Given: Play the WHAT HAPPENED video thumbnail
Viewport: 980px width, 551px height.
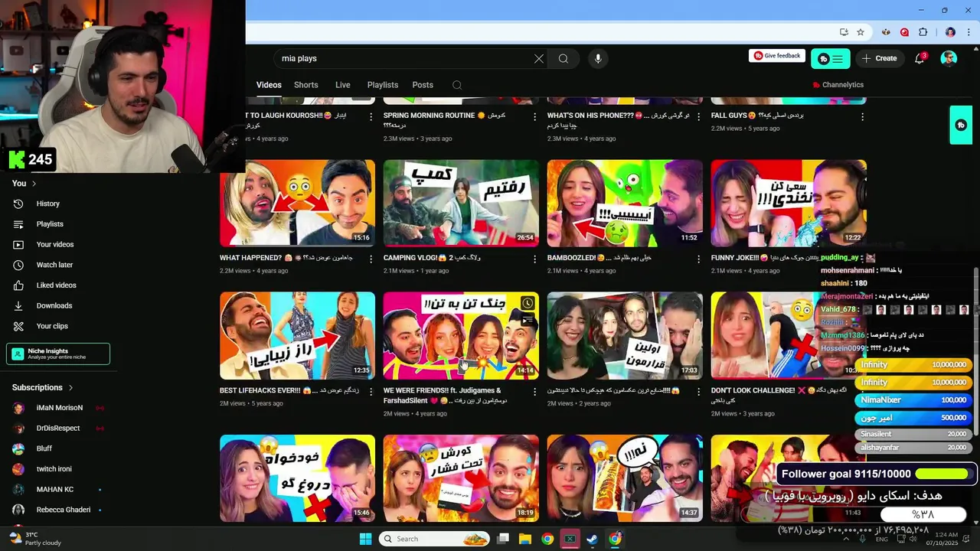Looking at the screenshot, I should coord(297,204).
